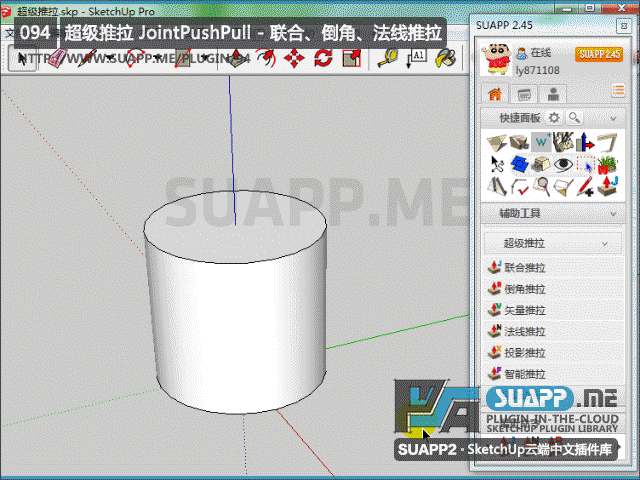This screenshot has width=640, height=480.
Task: Open the orange list menu icon
Action: [x=618, y=90]
